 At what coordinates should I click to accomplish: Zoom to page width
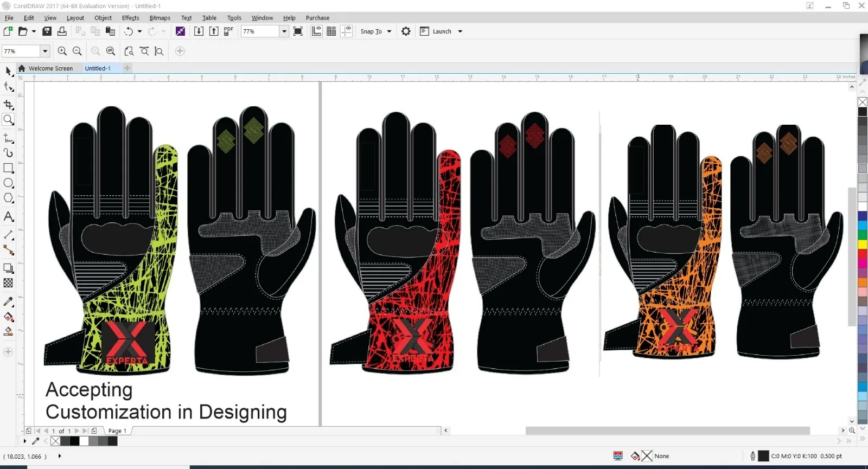144,51
